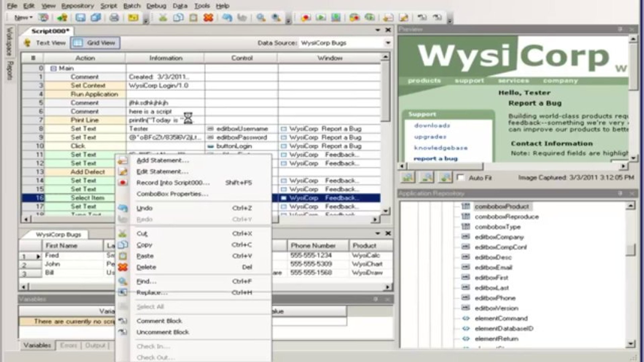Click the Application Repository vertical scrollbar thumb
The width and height of the screenshot is (644, 362).
coord(630,250)
